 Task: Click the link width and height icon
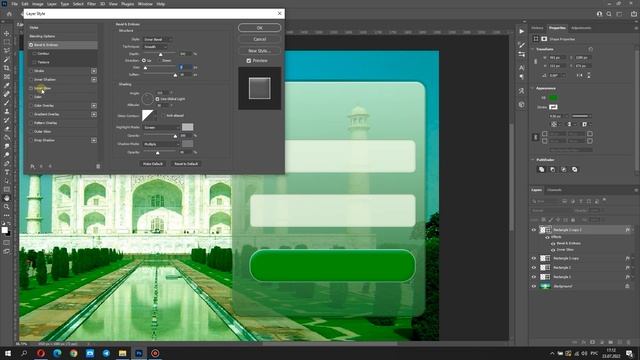click(536, 62)
